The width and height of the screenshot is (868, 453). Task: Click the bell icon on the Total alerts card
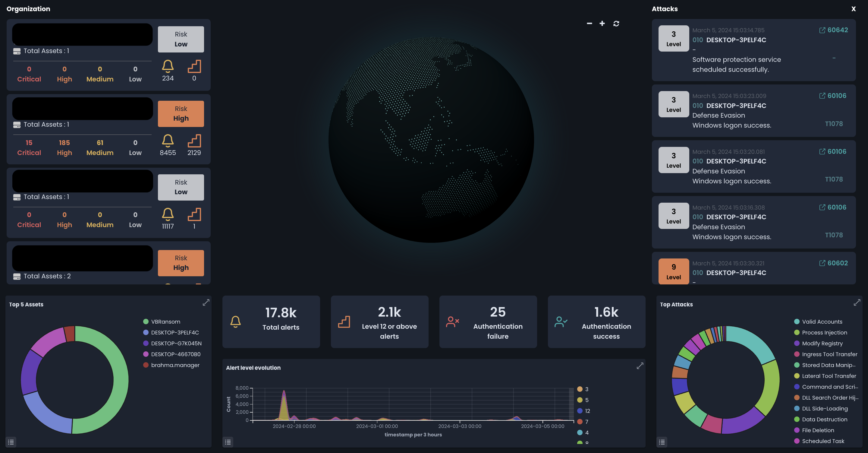pyautogui.click(x=236, y=321)
